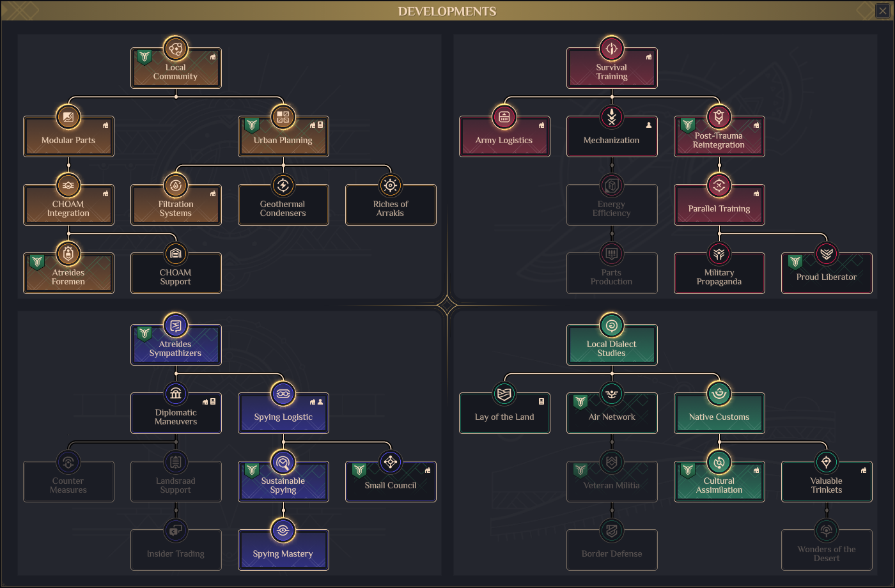Select the Border Defense locked card
Viewport: 895px width, 588px height.
612,550
